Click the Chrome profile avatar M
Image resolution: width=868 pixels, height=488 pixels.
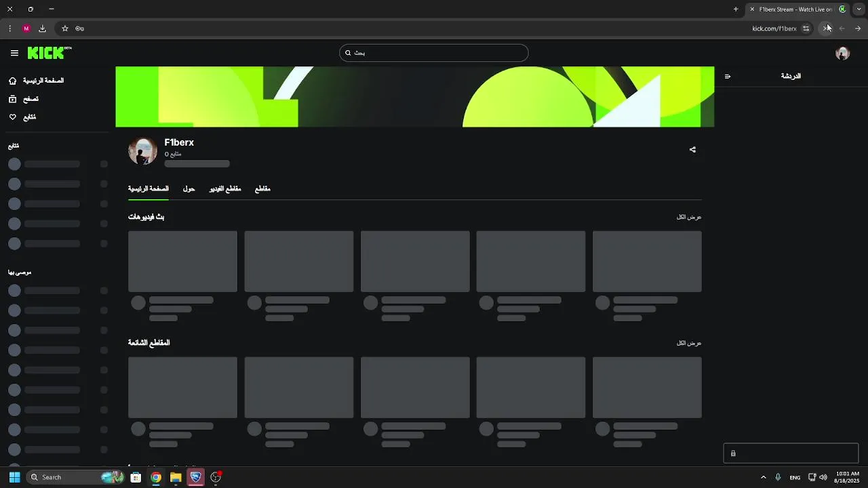(26, 28)
